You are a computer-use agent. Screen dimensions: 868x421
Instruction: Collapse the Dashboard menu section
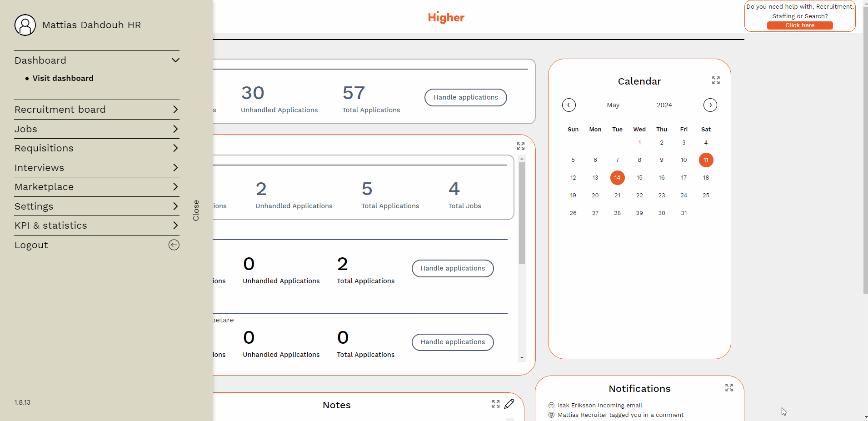point(175,60)
